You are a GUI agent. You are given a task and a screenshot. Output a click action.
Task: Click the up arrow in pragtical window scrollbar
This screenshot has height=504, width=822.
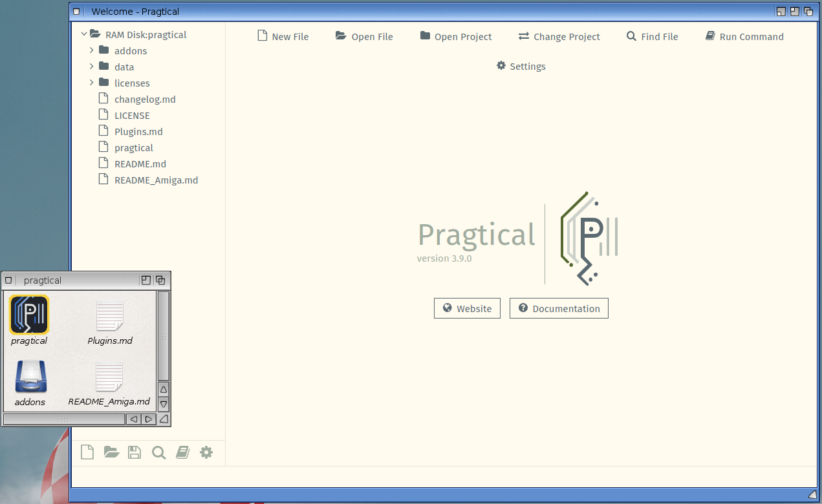coord(164,390)
